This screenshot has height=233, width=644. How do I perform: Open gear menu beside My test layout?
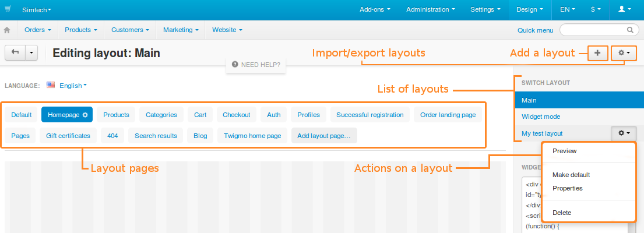(x=624, y=133)
